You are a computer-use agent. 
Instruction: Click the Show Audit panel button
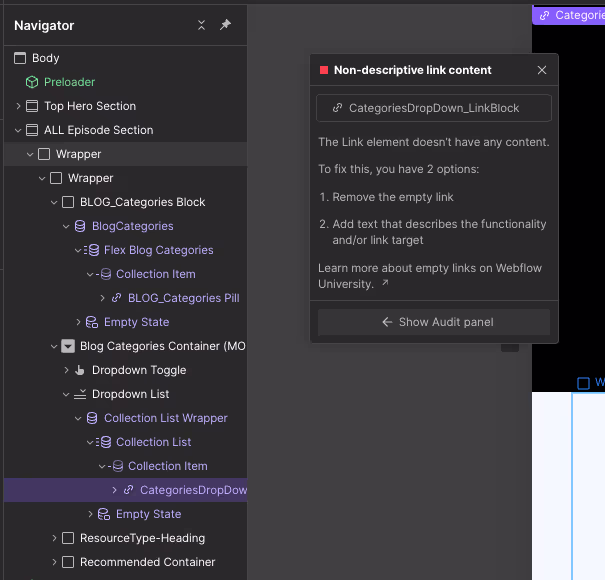[434, 322]
